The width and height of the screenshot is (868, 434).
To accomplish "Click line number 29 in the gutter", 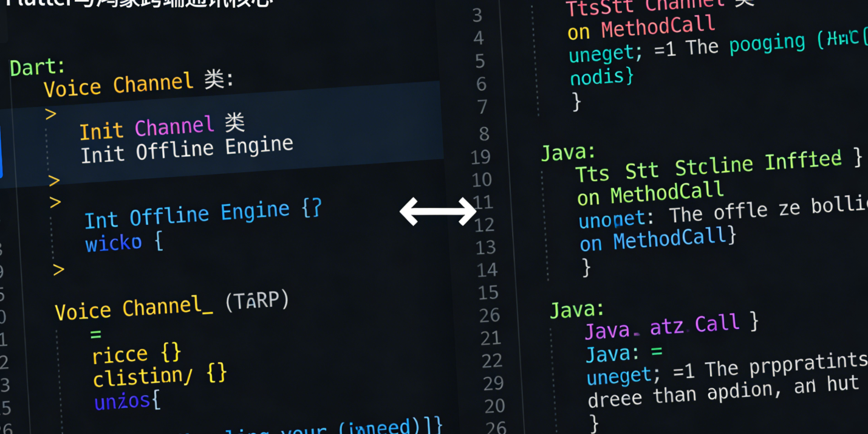I will coord(493,384).
